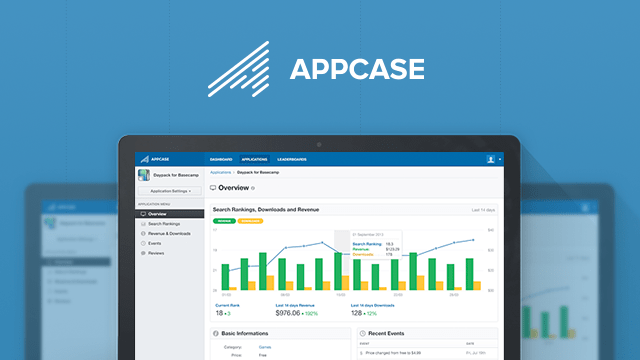Click the dollar icon in the Recent Events row
Image resolution: width=640 pixels, height=360 pixels.
coord(361,353)
